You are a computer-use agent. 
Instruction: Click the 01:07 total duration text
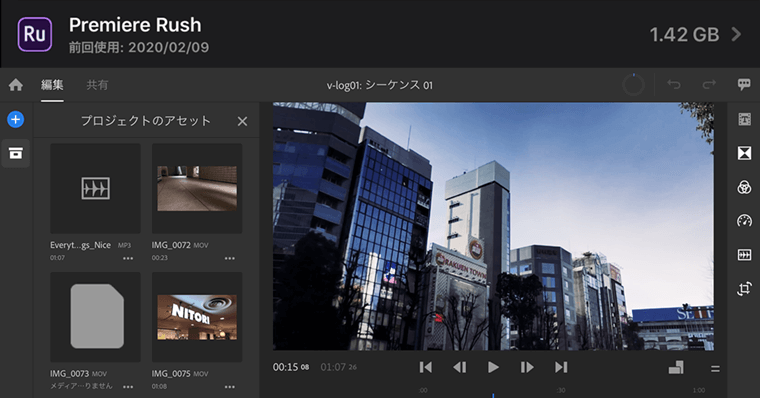(338, 367)
